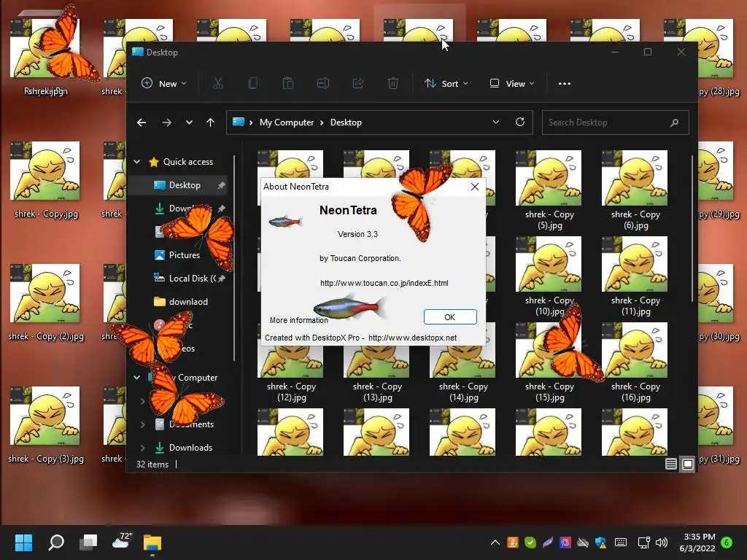The image size is (747, 560).
Task: Collapse the Quick access tree node
Action: click(x=136, y=162)
